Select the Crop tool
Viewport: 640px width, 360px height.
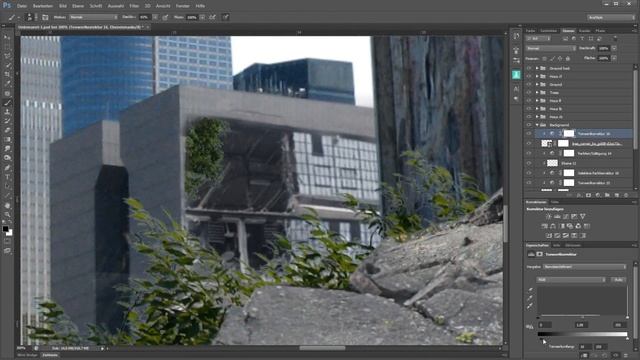point(7,75)
